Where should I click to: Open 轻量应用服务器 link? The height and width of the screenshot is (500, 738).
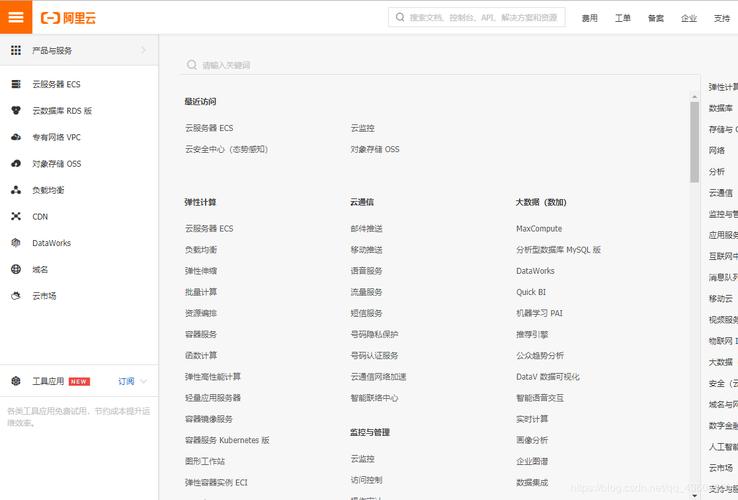(213, 398)
